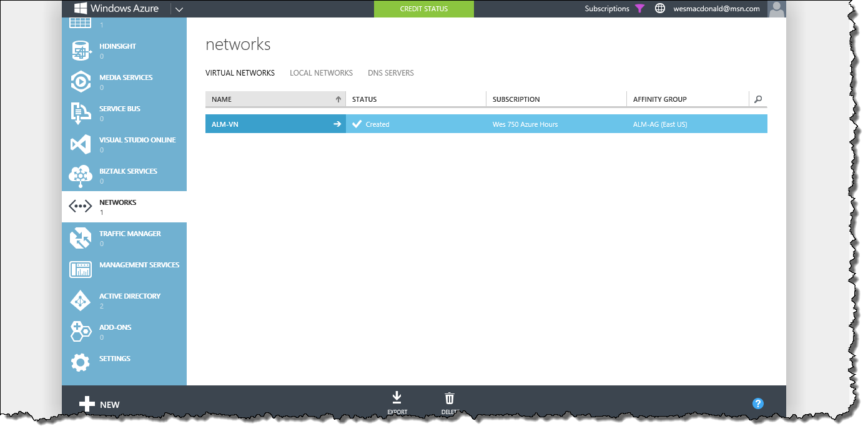This screenshot has width=868, height=431.
Task: Open the Subscriptions filter menu
Action: pyautogui.click(x=639, y=9)
